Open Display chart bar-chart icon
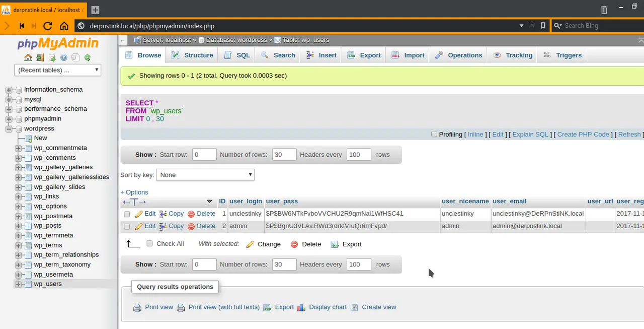644x329 pixels. pos(301,307)
